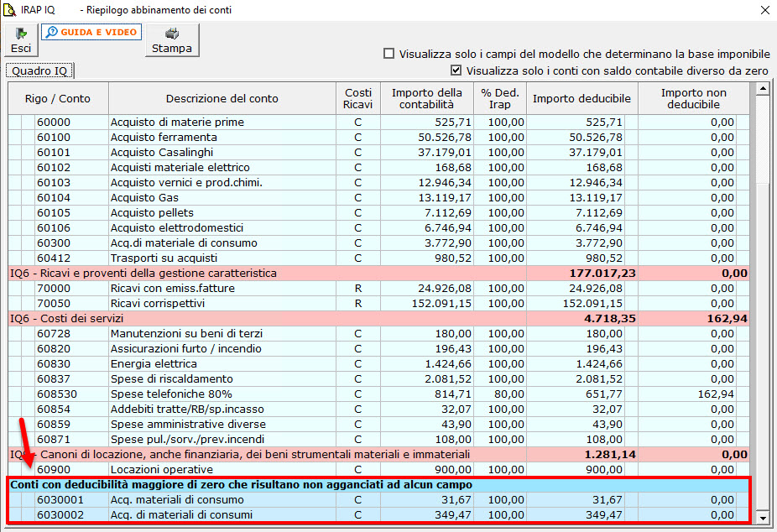Click the Descrizione del conto column header

point(222,98)
